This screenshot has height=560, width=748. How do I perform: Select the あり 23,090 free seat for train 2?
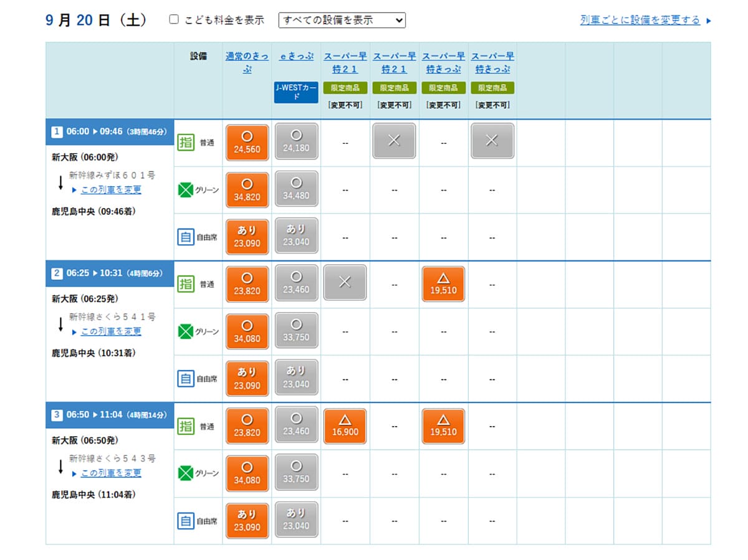coord(247,378)
